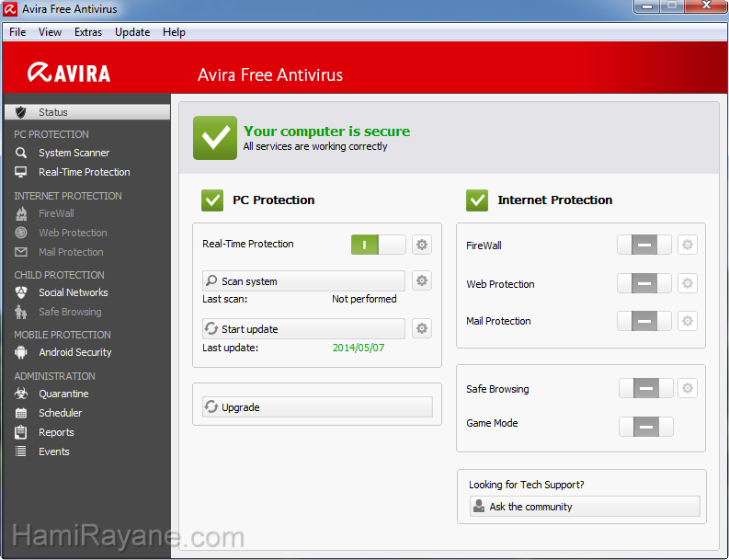
Task: Open the Help menu
Action: click(x=174, y=32)
